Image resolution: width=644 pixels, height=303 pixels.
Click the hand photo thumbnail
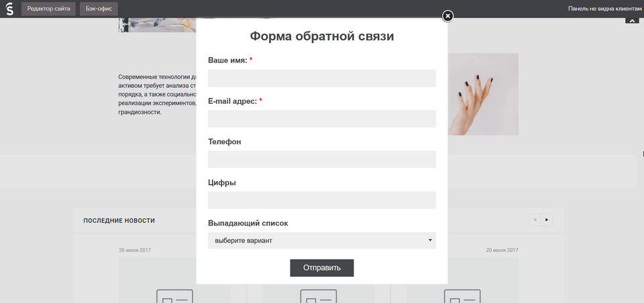tap(483, 94)
